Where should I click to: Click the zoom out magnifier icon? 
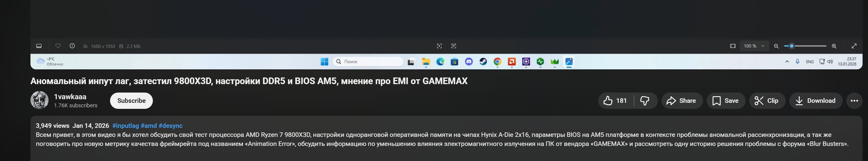(x=776, y=46)
